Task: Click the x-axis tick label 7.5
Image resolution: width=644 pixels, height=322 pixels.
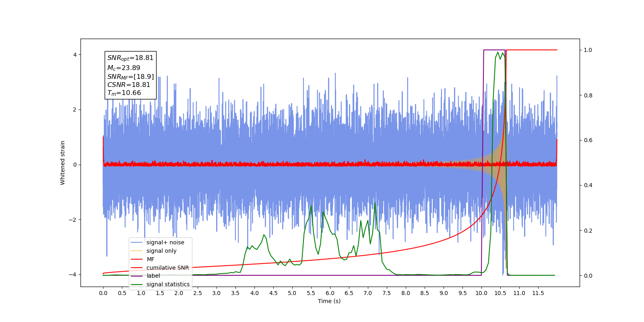Action: pyautogui.click(x=387, y=293)
